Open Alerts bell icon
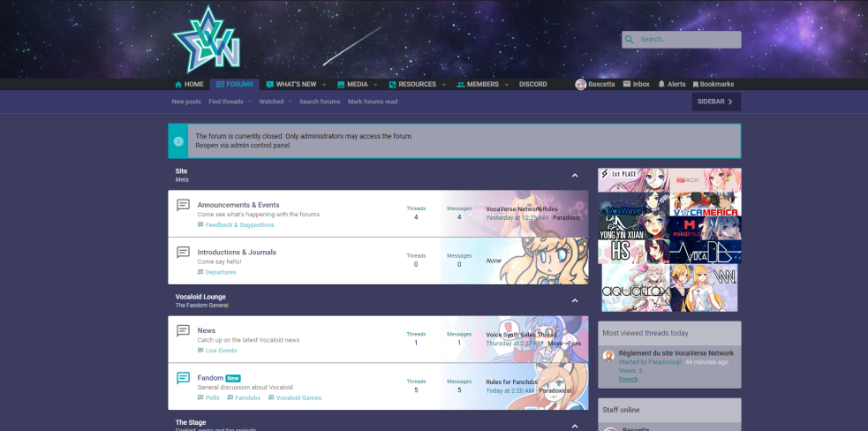Screen dimensions: 868x431 661,84
